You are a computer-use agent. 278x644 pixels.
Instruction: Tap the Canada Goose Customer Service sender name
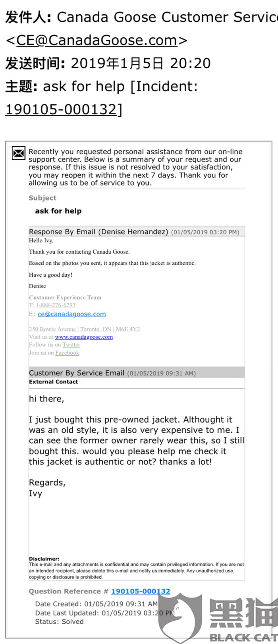point(167,17)
